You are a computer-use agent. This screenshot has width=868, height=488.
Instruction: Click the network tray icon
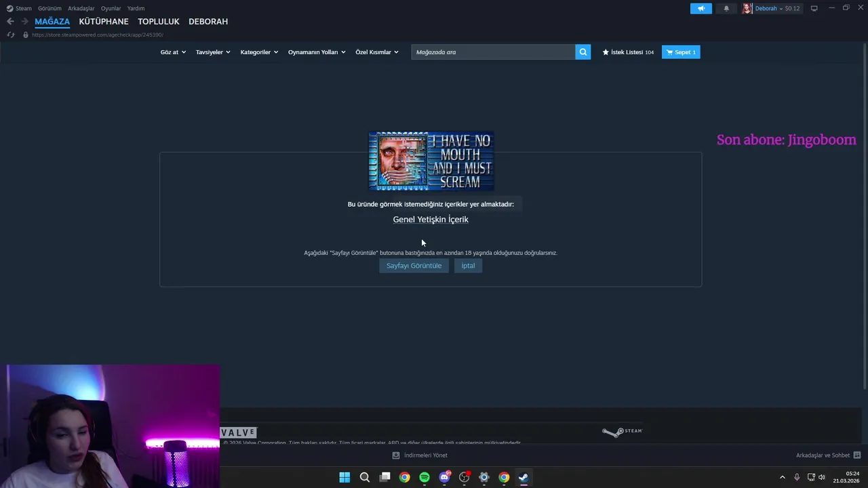811,477
